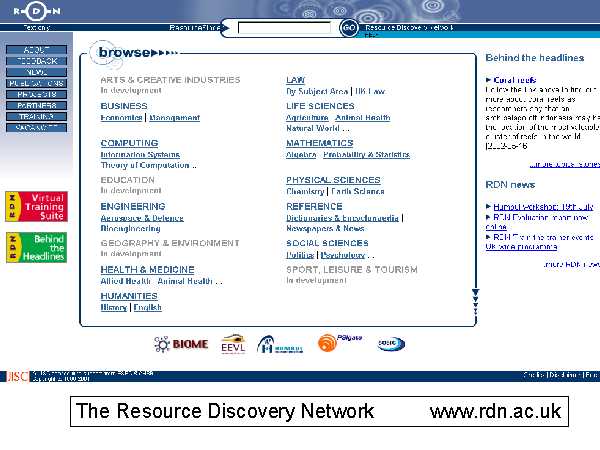The width and height of the screenshot is (600, 450).
Task: Focus the ResourceFinder search box
Action: pos(284,28)
